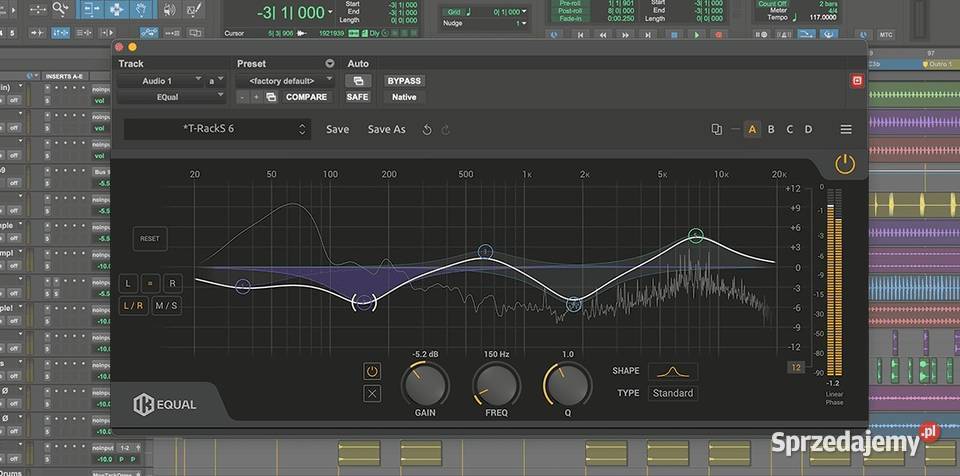Select the green high-frequency EQ band node
The image size is (960, 476).
point(696,235)
